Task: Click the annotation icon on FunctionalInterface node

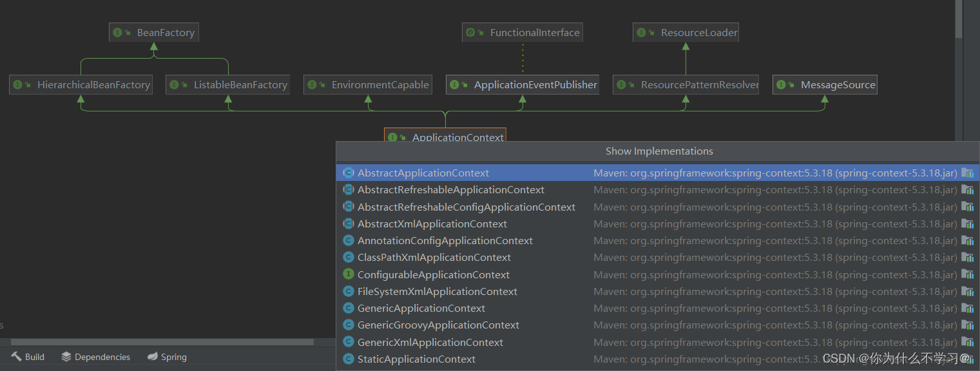Action: pyautogui.click(x=470, y=33)
